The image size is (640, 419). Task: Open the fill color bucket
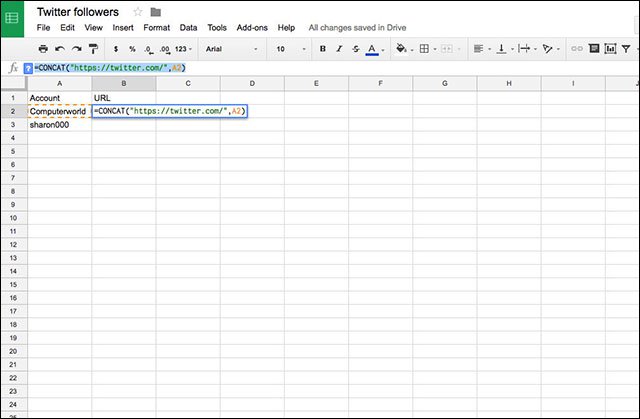[401, 49]
